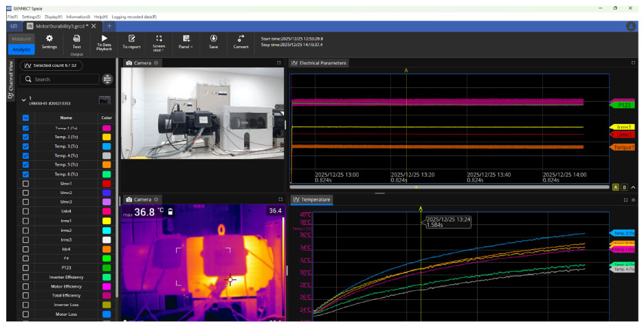Open the channel filter icon beside Search

click(107, 79)
